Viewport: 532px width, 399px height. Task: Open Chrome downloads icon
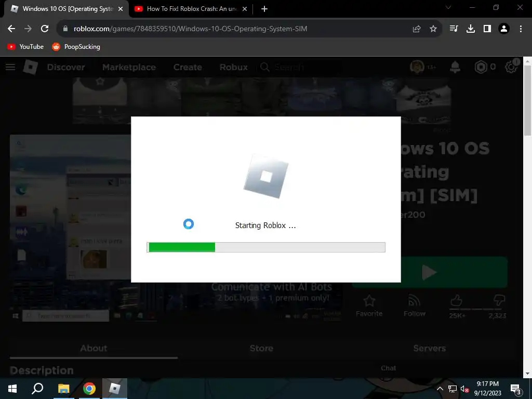coord(471,29)
